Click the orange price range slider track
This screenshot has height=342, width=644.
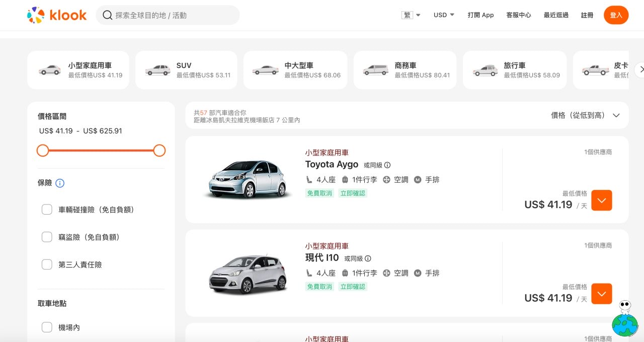101,150
